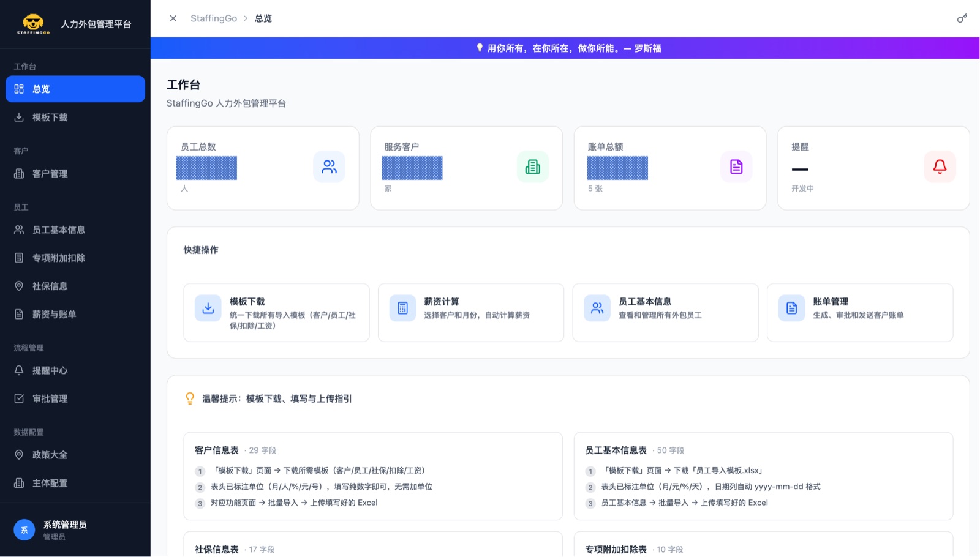Click the 账单管理 document icon
This screenshot has width=980, height=557.
791,308
